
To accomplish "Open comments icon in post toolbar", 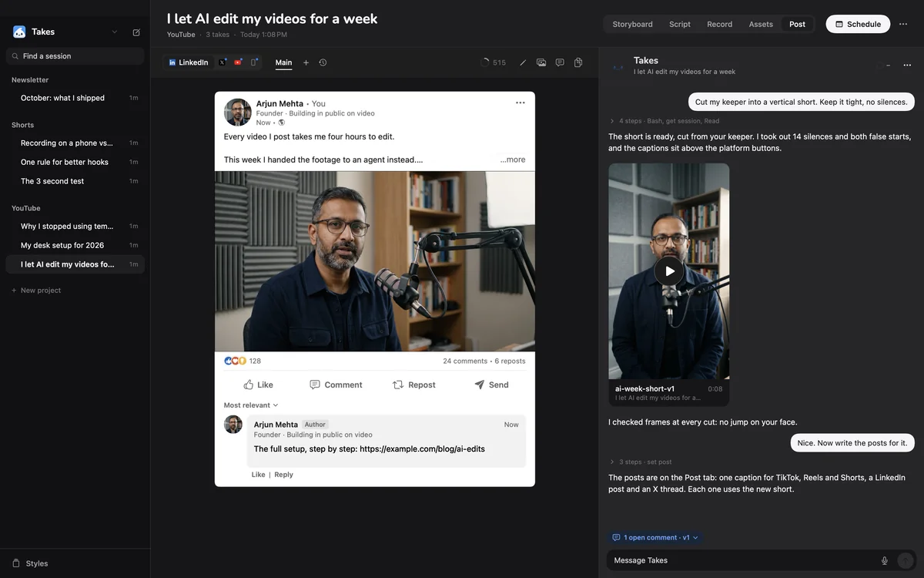I will [x=560, y=62].
